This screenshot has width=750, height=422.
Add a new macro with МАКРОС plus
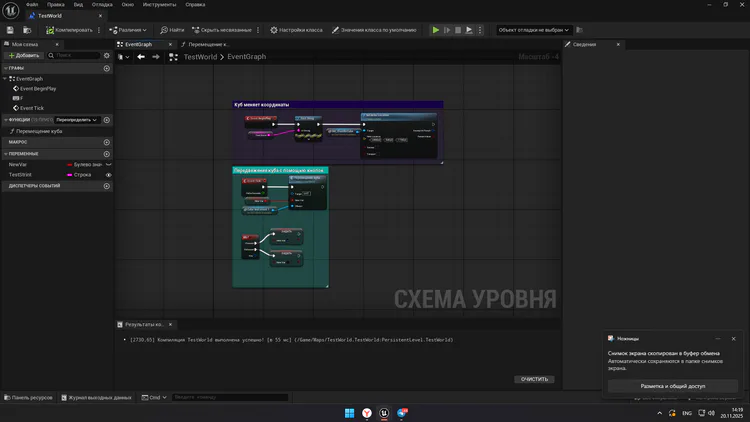click(x=107, y=142)
